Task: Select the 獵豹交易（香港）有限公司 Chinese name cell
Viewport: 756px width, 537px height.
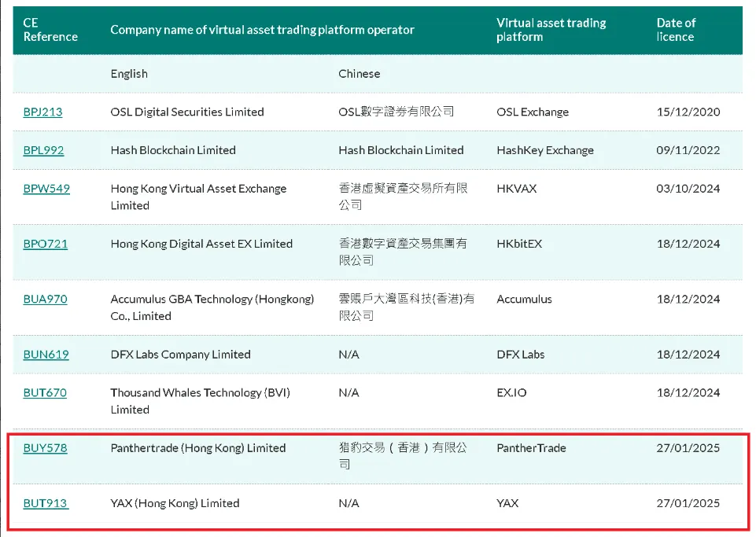Action: click(x=403, y=456)
